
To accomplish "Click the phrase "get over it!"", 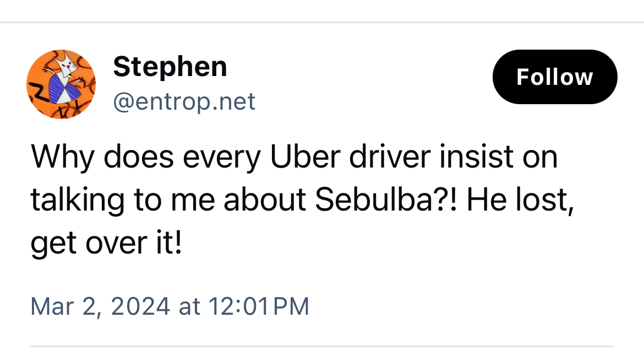I will [x=106, y=244].
